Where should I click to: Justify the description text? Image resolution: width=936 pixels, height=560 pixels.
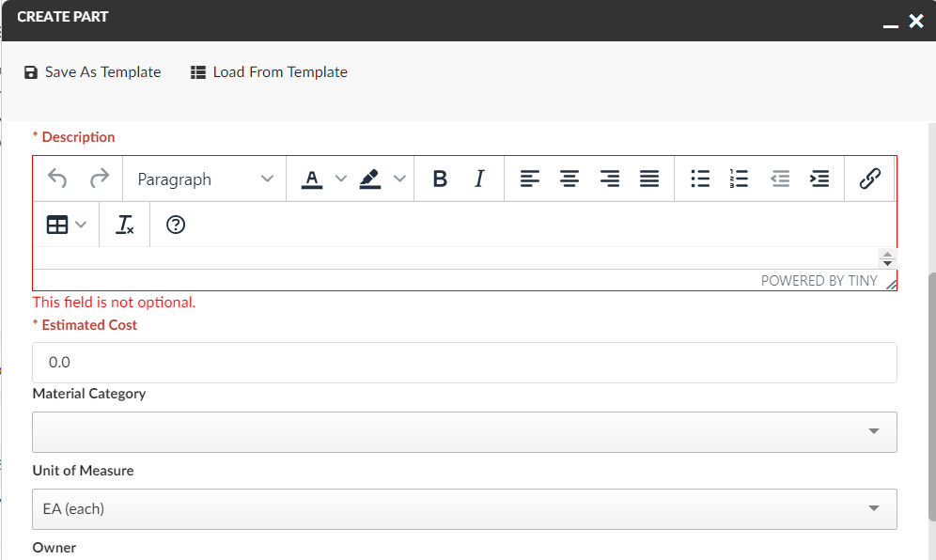click(649, 179)
